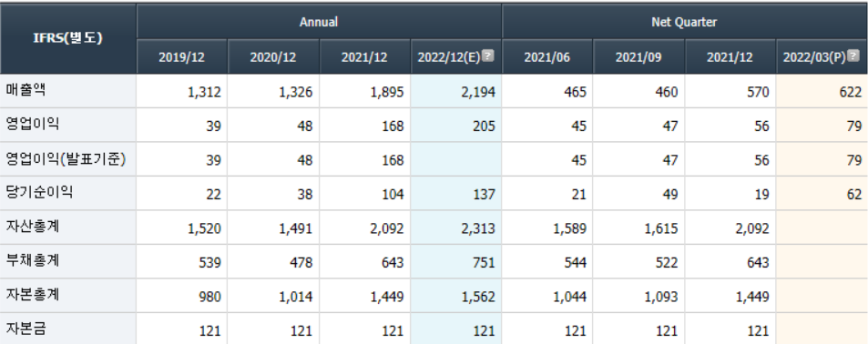
Task: Click the 당기순이익 value 104
Action: click(x=393, y=194)
